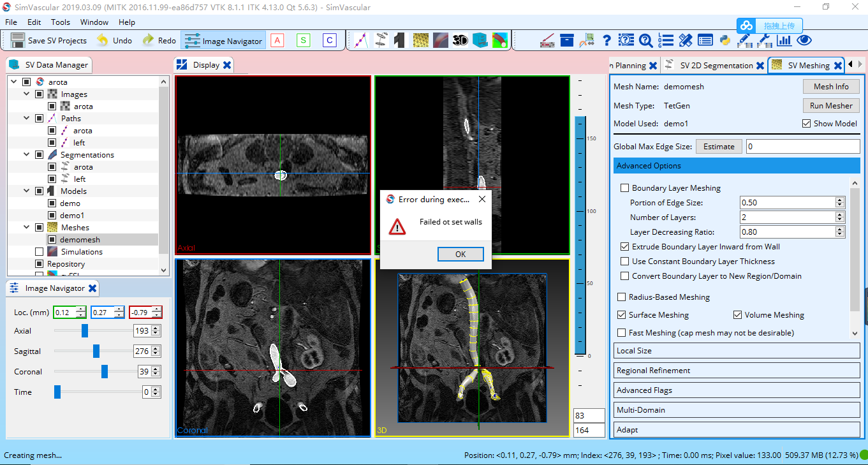The height and width of the screenshot is (465, 868).
Task: Enable the Fast Meshing checkbox
Action: coord(621,333)
